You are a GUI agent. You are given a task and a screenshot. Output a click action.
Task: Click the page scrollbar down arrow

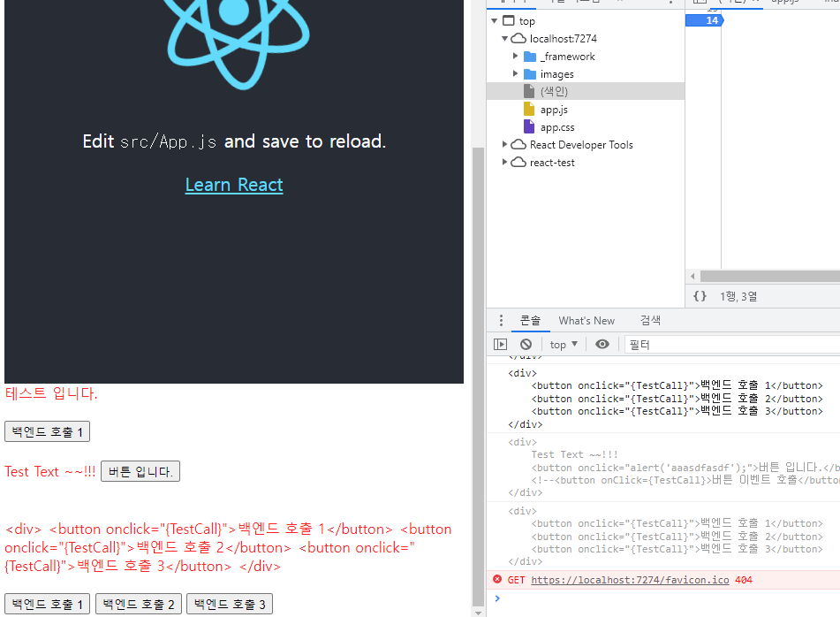478,613
